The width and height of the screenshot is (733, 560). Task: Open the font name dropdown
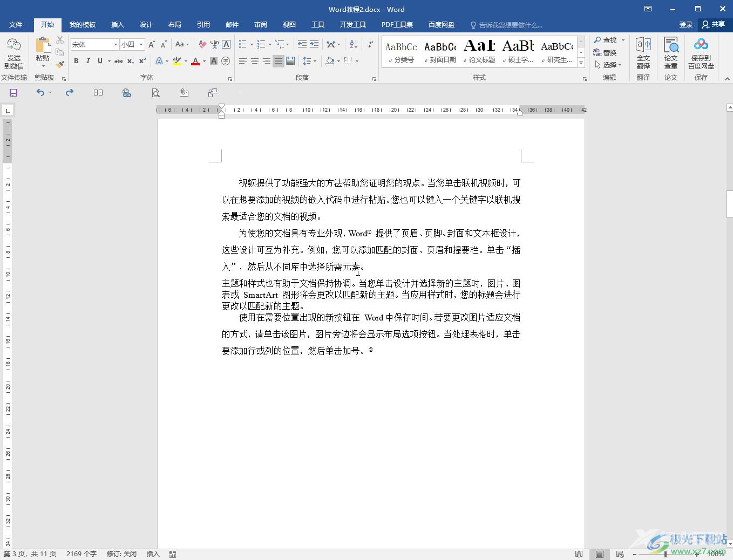116,44
